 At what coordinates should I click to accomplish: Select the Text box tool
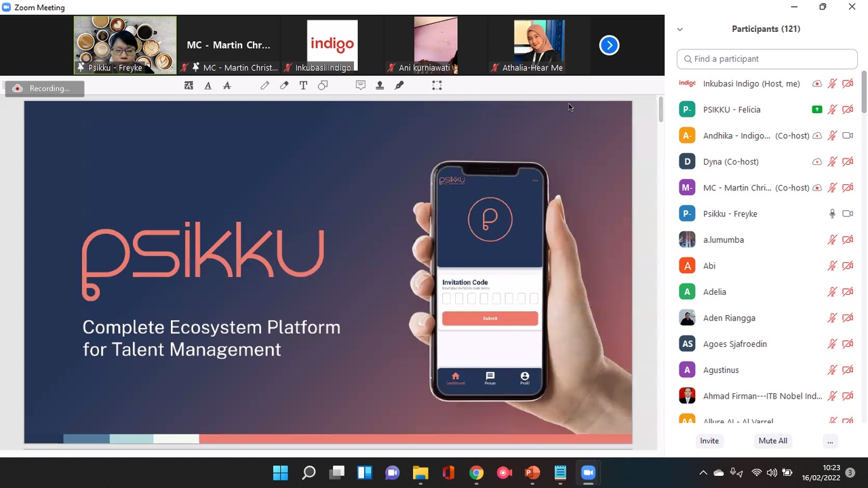pyautogui.click(x=303, y=85)
